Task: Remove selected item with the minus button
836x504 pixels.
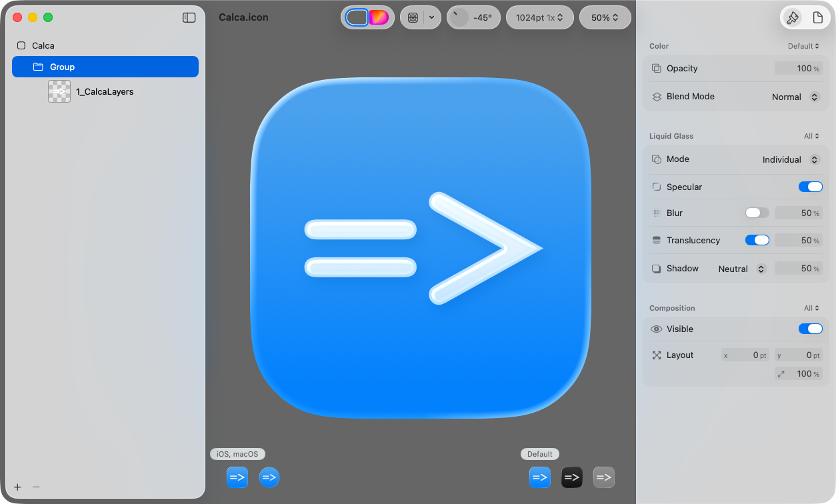Action: 36,487
